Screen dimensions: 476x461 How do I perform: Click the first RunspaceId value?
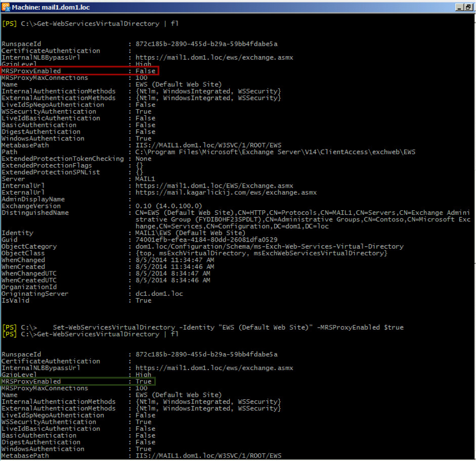(x=206, y=44)
